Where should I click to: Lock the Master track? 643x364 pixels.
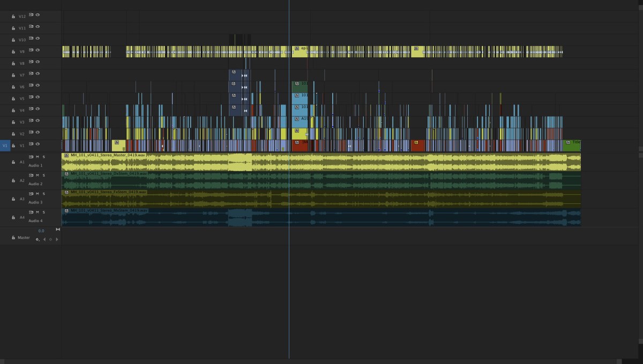click(x=13, y=238)
